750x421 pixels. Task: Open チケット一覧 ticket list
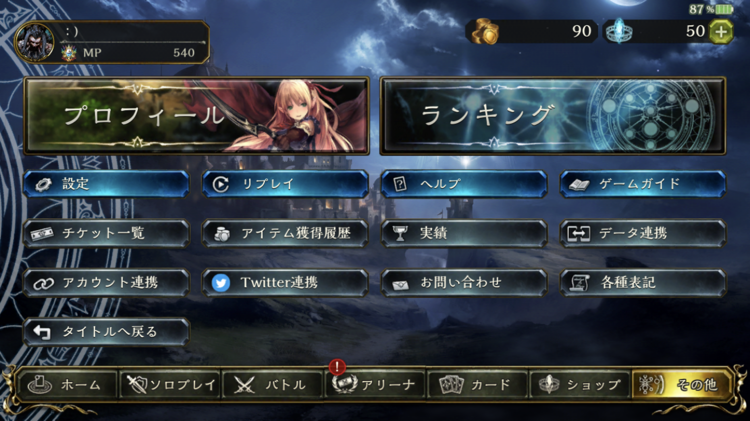click(x=106, y=233)
